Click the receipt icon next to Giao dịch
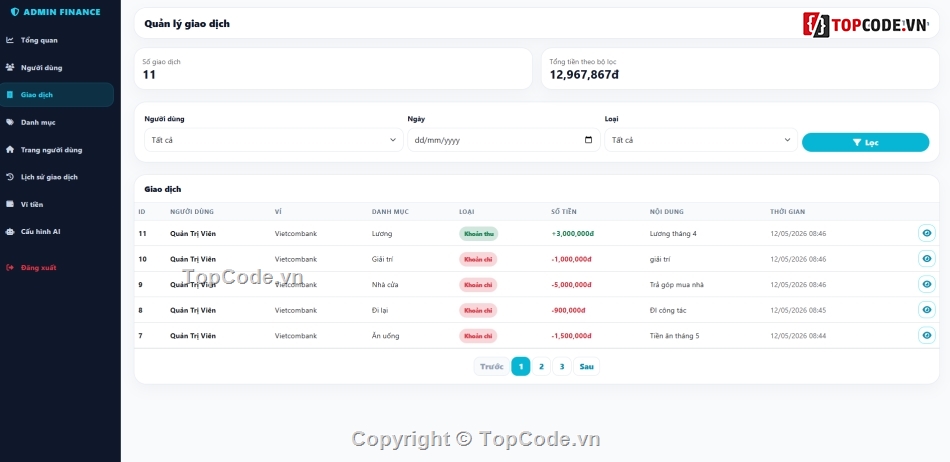The width and height of the screenshot is (950, 462). click(10, 94)
